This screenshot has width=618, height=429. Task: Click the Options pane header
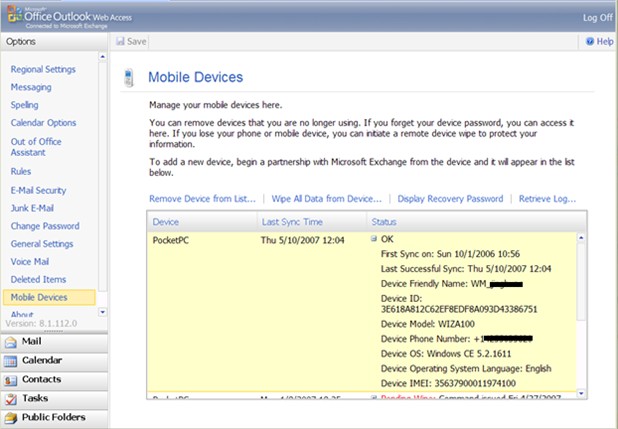tap(54, 41)
